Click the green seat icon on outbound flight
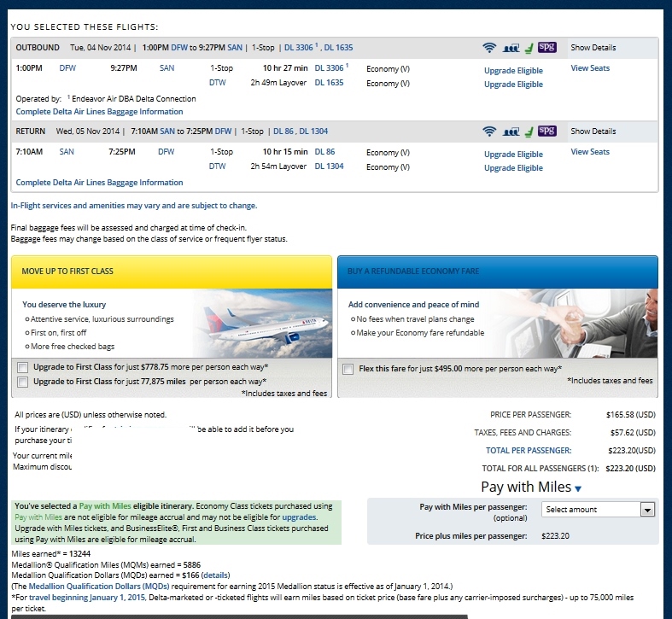Image resolution: width=672 pixels, height=619 pixels. [x=529, y=48]
